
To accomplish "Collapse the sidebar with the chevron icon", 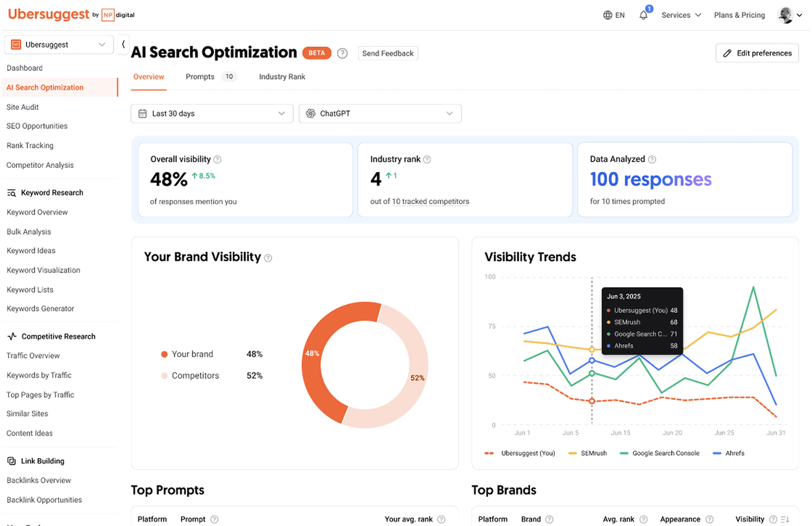I will [123, 44].
